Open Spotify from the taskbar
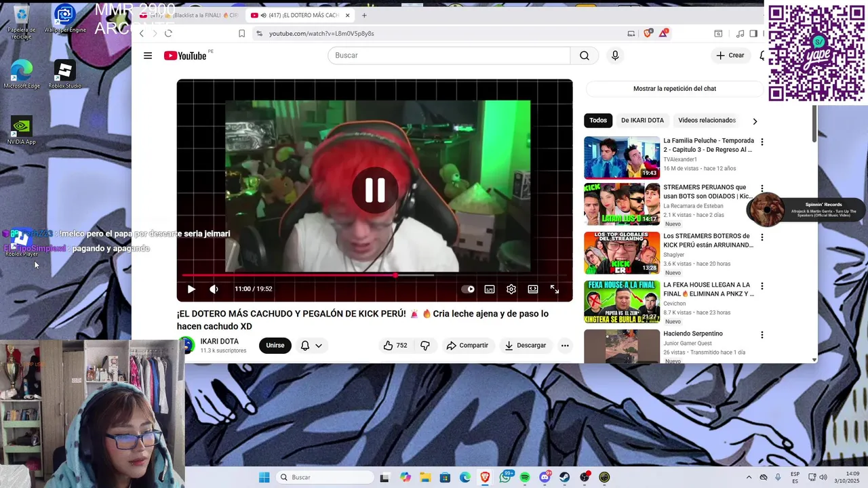 pyautogui.click(x=525, y=477)
